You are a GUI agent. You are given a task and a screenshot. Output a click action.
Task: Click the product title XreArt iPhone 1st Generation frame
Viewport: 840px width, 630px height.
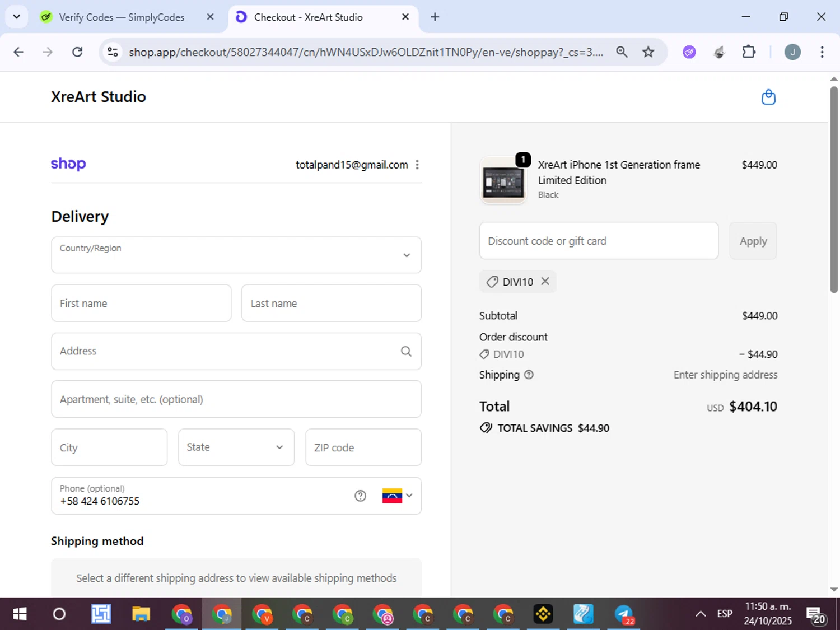tap(619, 172)
